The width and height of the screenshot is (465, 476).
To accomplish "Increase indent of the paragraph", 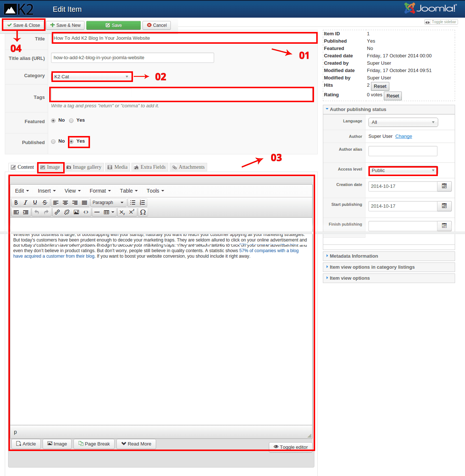I will click(26, 212).
